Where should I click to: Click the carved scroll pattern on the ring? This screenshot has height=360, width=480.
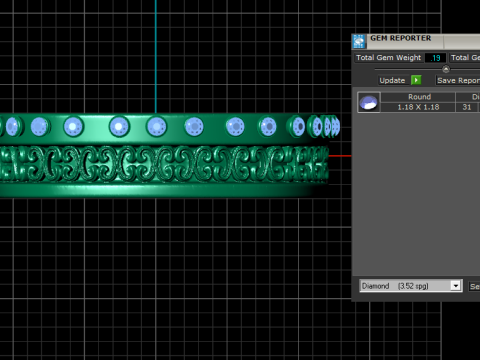click(x=164, y=164)
